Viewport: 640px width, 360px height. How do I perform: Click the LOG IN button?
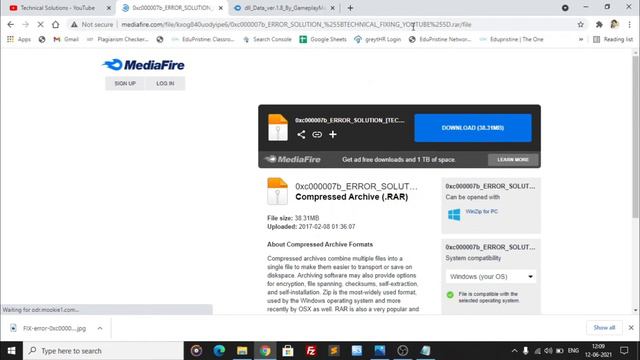coord(165,83)
